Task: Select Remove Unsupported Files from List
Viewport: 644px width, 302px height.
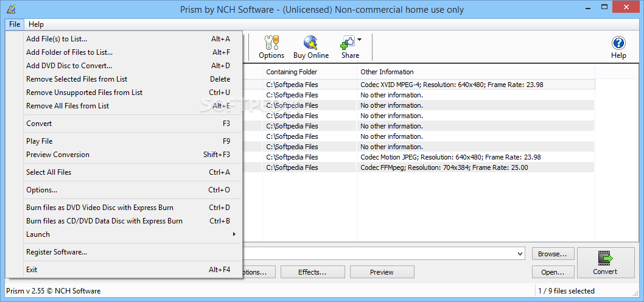Action: pos(124,93)
